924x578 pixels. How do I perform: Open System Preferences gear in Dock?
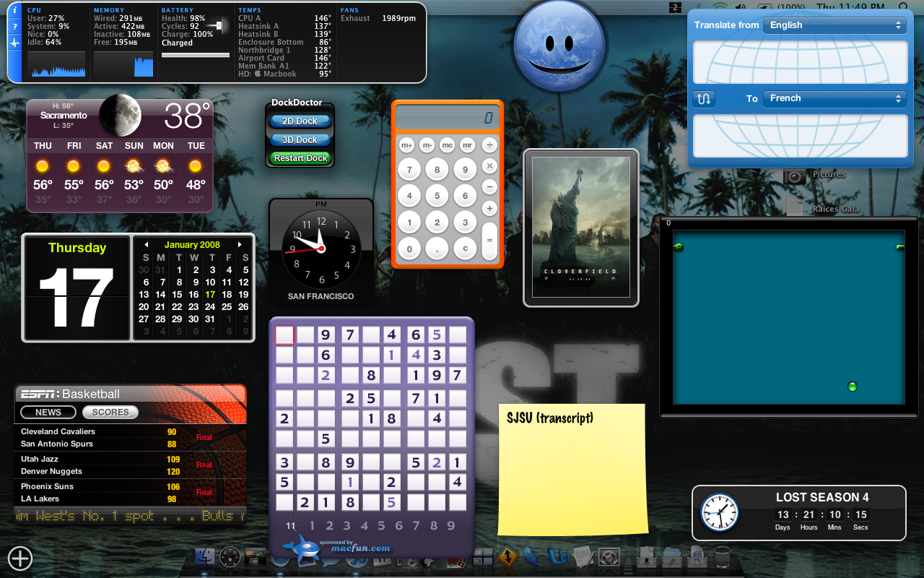point(610,558)
